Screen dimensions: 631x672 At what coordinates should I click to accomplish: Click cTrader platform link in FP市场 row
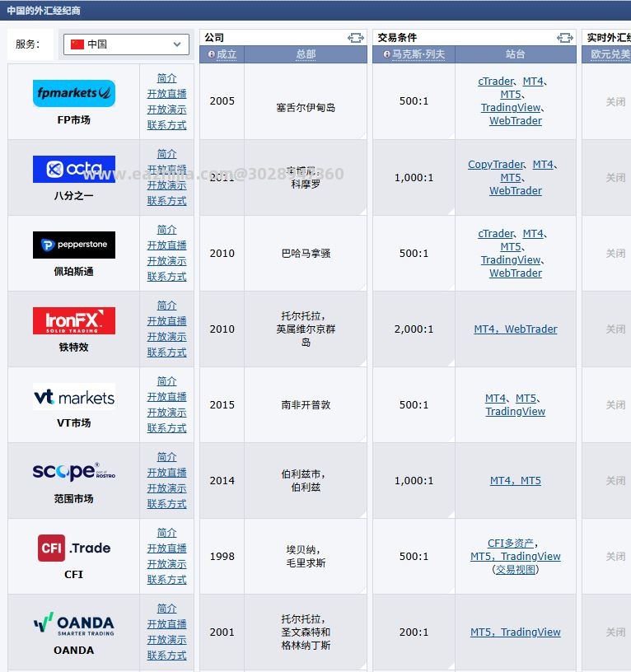click(496, 82)
